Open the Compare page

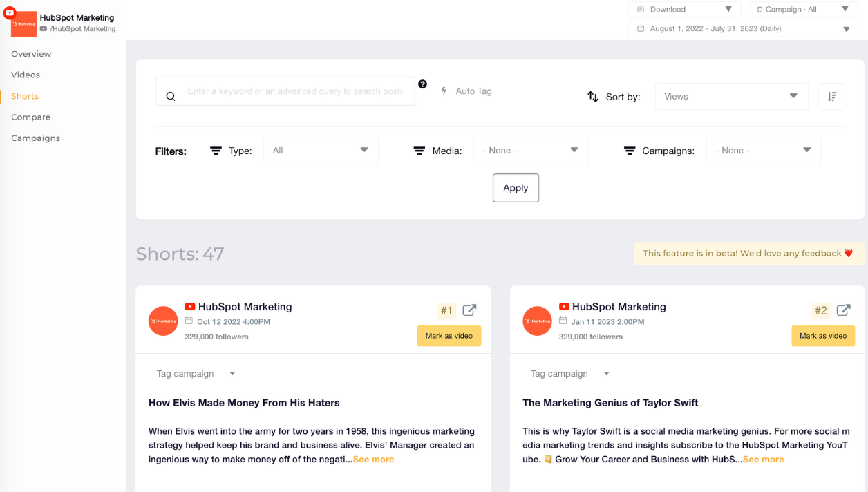coord(30,117)
